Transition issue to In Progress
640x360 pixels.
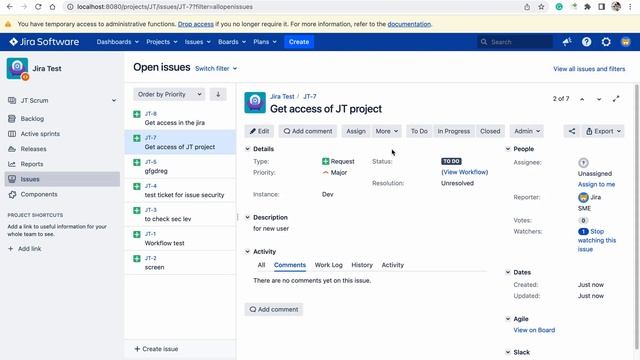pyautogui.click(x=453, y=131)
